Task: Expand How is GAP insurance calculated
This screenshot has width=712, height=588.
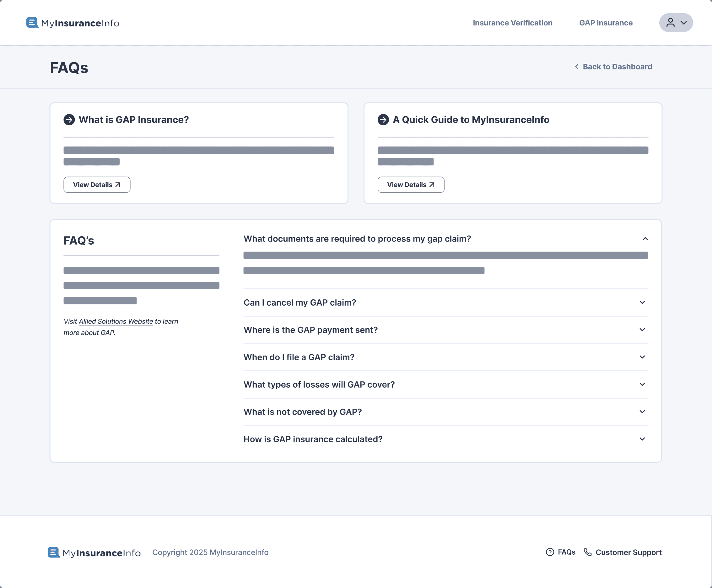Action: tap(642, 439)
